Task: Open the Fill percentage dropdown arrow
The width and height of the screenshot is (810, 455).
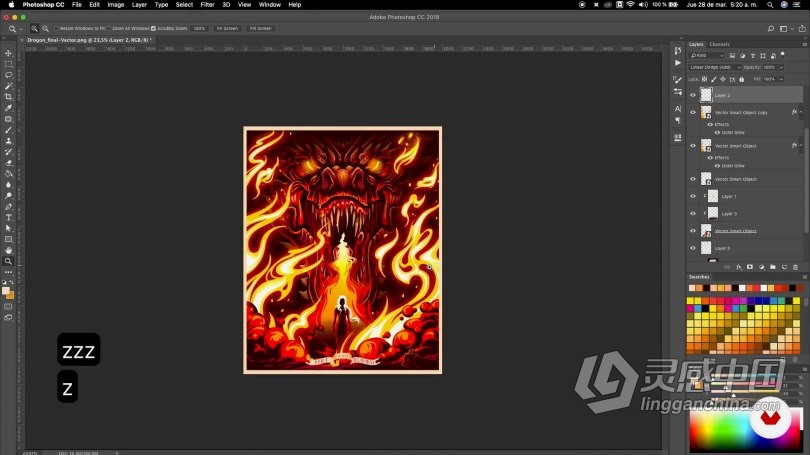Action: [781, 79]
